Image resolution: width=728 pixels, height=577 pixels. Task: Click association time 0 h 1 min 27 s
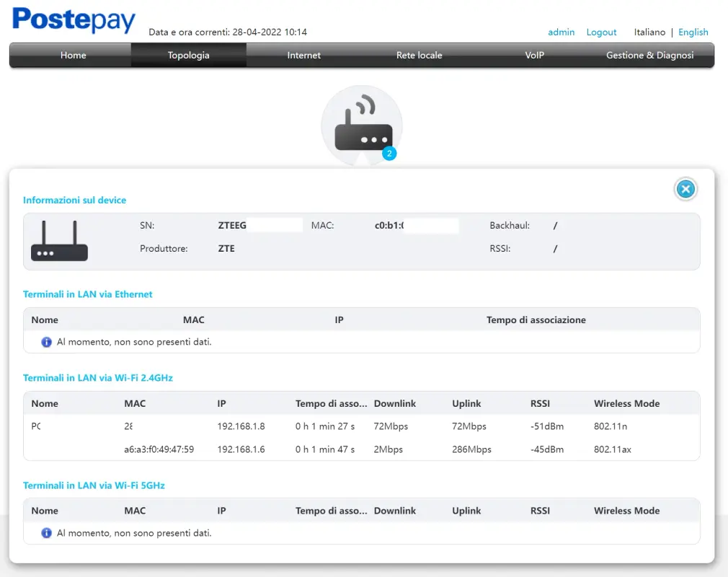click(325, 426)
